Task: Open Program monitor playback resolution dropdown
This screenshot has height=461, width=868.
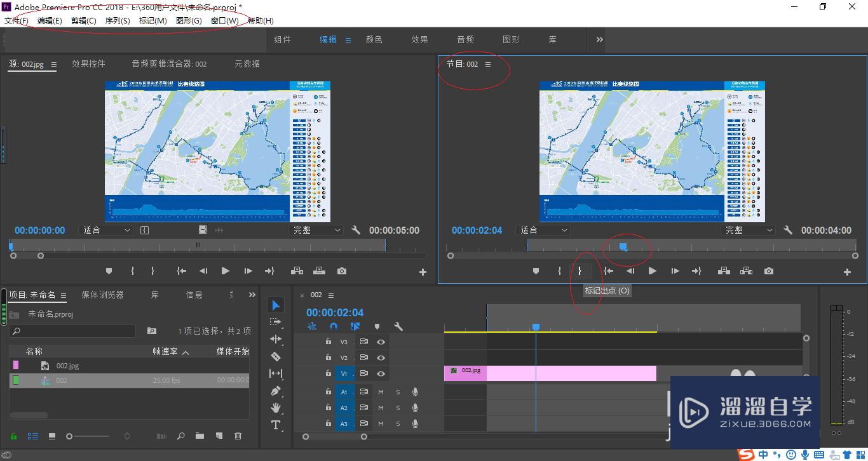Action: point(748,230)
